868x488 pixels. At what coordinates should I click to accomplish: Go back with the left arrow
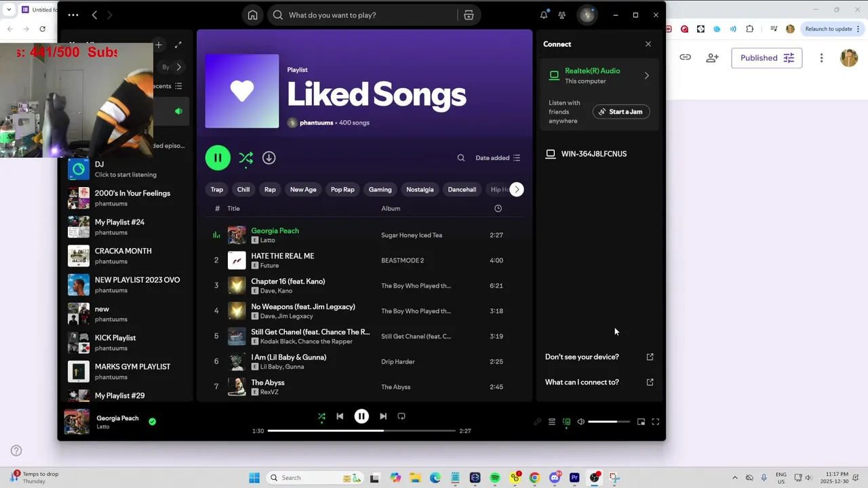[94, 15]
